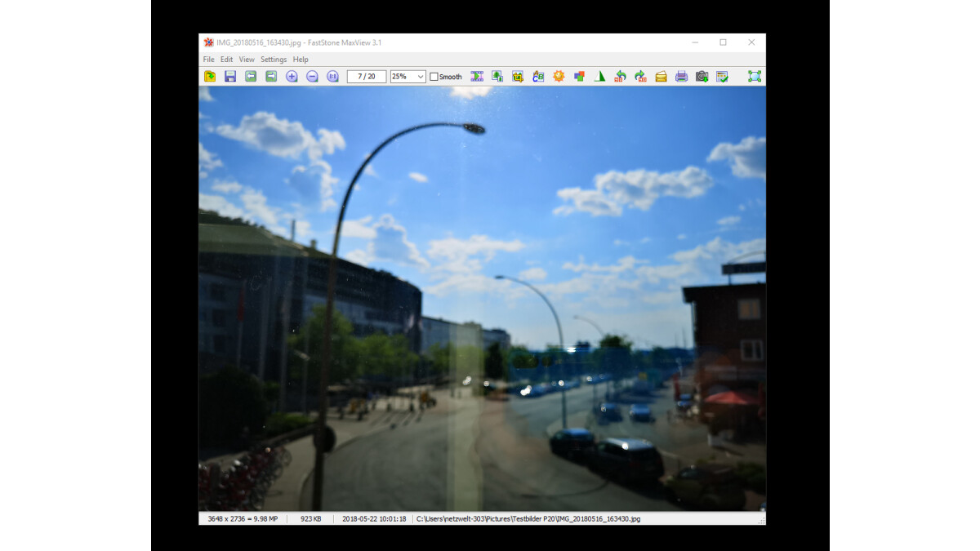Viewport: 980px width, 551px height.
Task: Start a slideshow
Action: (x=476, y=76)
